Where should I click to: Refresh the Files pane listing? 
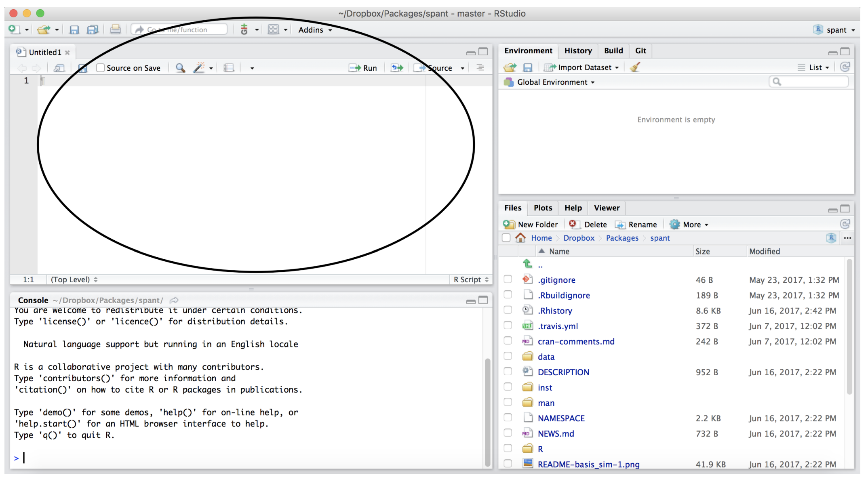(x=845, y=224)
